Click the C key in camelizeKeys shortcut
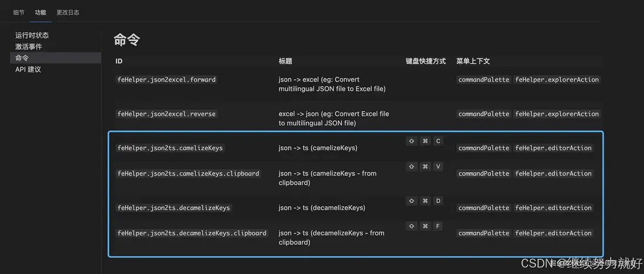The width and height of the screenshot is (644, 274). tap(438, 141)
